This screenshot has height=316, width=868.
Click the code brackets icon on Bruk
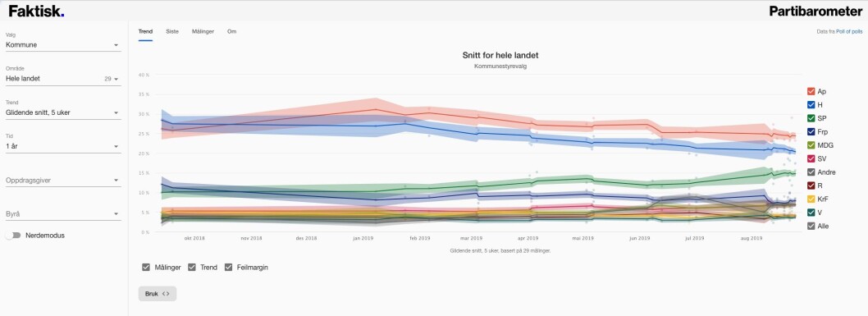pos(166,294)
